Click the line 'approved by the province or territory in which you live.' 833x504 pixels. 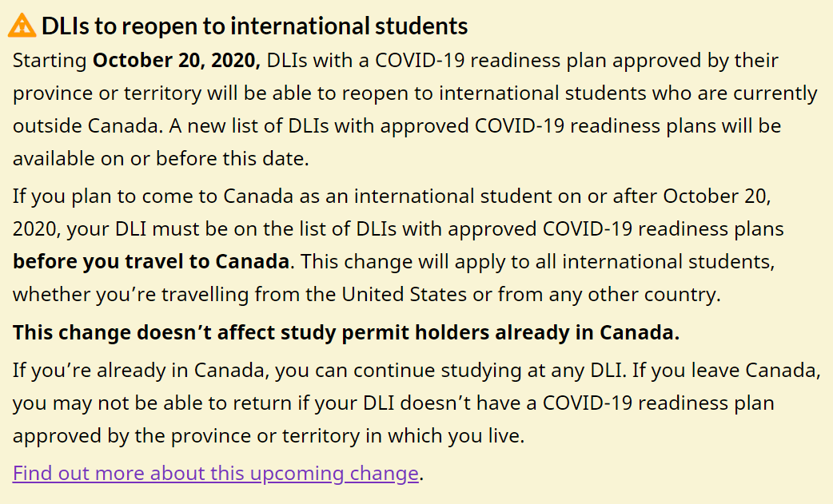[x=269, y=435]
